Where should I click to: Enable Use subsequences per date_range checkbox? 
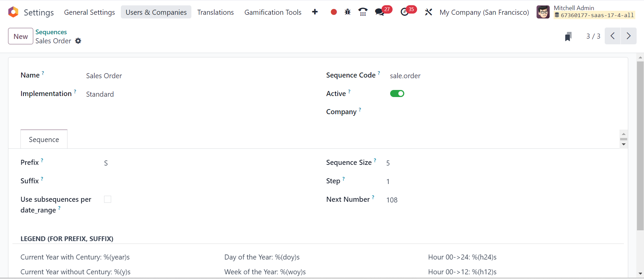107,199
